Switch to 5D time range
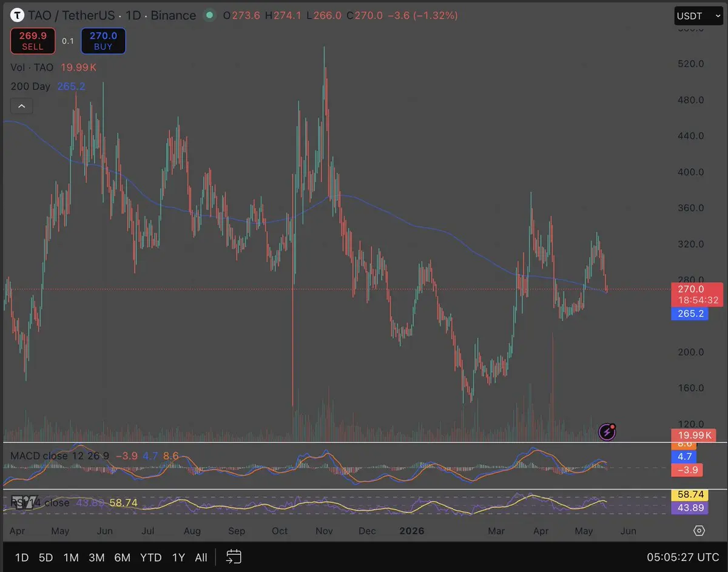This screenshot has height=572, width=728. (x=46, y=557)
